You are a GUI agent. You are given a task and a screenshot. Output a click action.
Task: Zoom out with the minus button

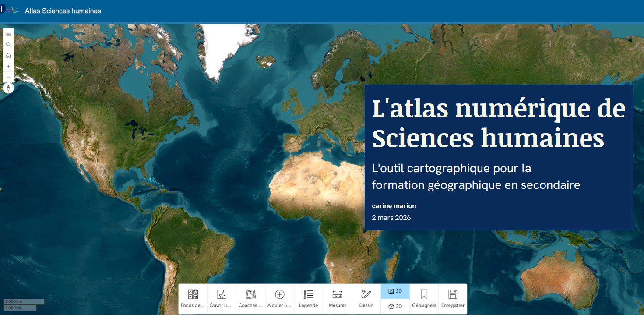click(8, 77)
